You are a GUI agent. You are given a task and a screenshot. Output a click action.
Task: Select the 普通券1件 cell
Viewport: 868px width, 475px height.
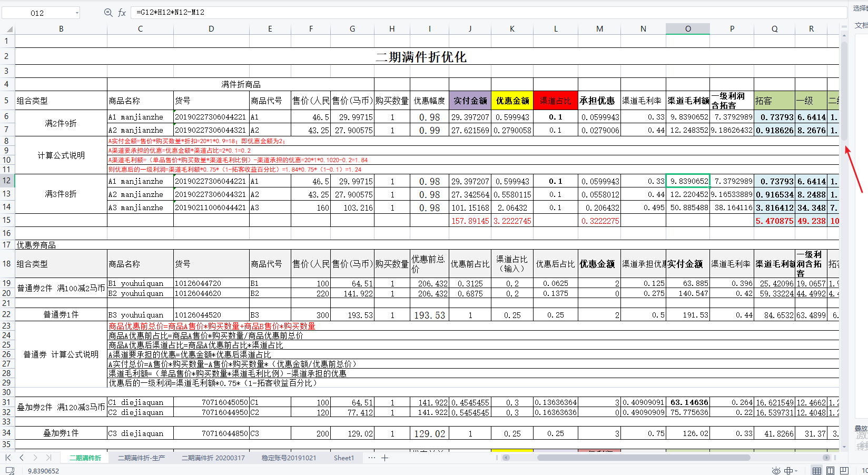coord(61,315)
